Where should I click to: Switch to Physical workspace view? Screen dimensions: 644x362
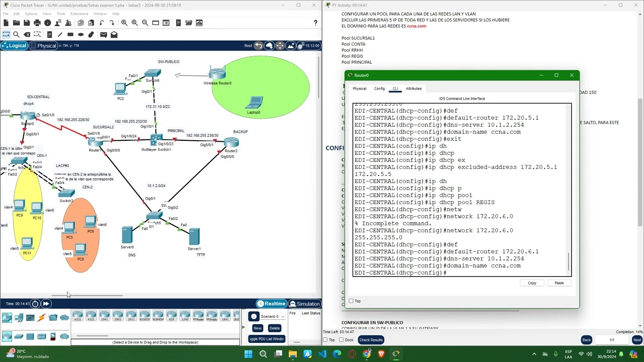(x=43, y=46)
